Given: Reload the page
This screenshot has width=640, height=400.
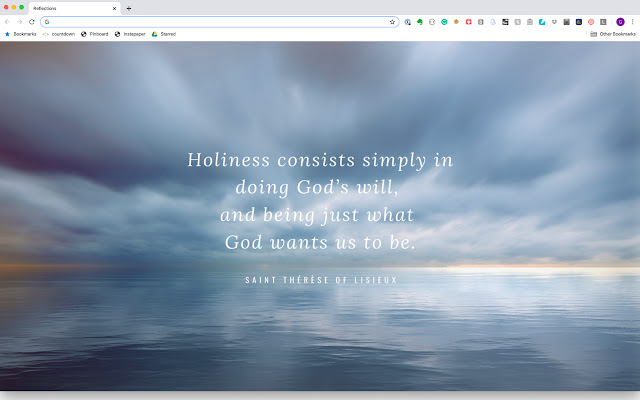Looking at the screenshot, I should pyautogui.click(x=32, y=22).
